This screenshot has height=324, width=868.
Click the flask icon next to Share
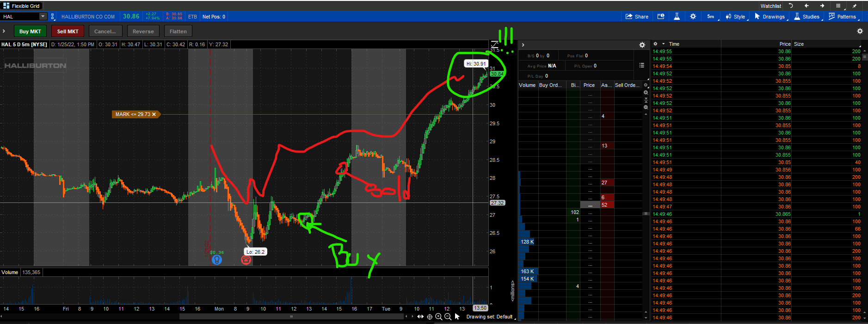pos(677,17)
